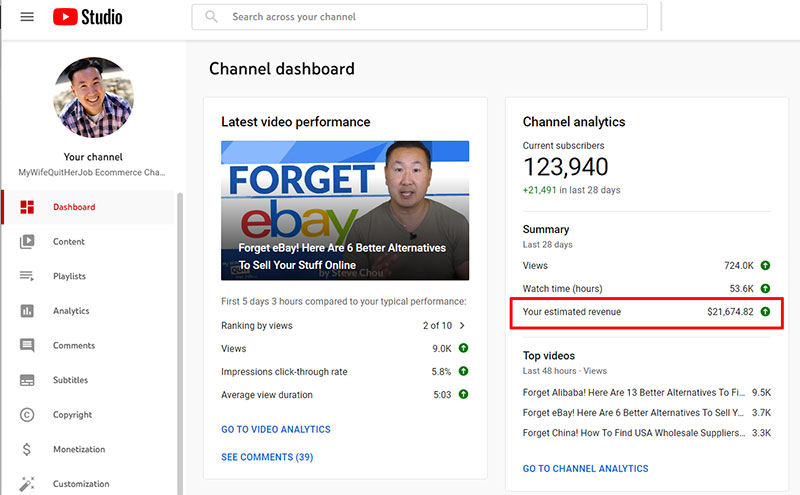Image resolution: width=800 pixels, height=495 pixels.
Task: Click the 2 of 10 ranking value
Action: (437, 326)
